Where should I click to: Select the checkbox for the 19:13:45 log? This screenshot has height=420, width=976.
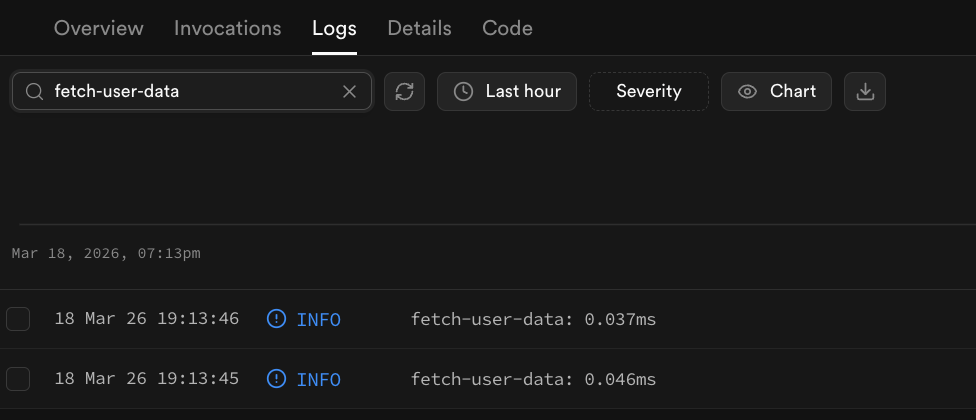click(18, 379)
